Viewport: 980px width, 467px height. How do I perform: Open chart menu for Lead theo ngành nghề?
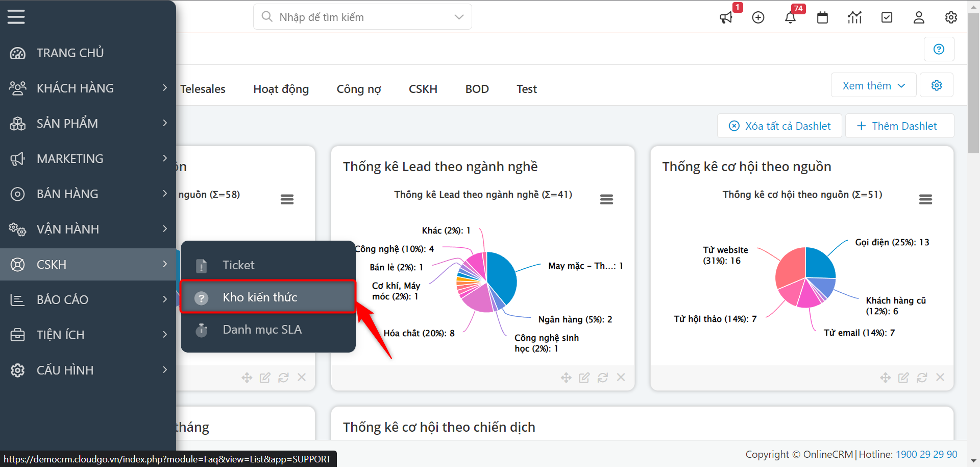point(606,199)
